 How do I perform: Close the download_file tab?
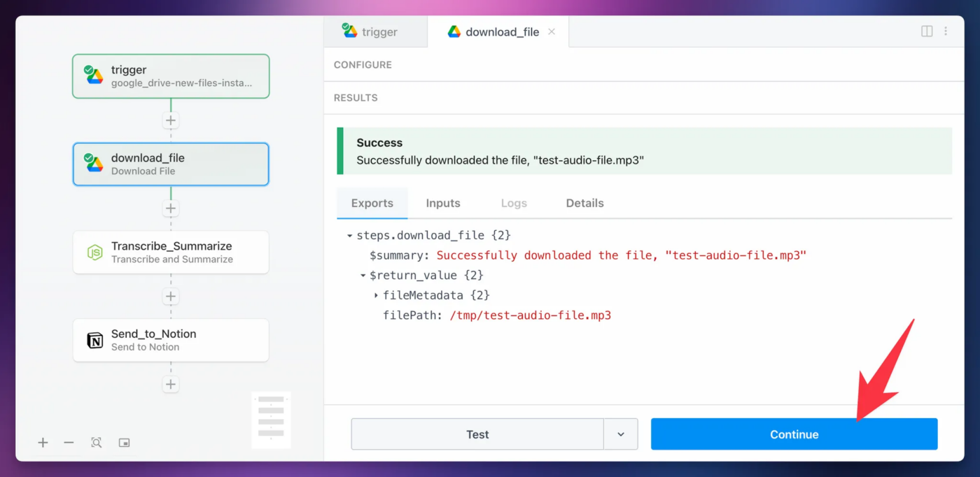click(552, 31)
